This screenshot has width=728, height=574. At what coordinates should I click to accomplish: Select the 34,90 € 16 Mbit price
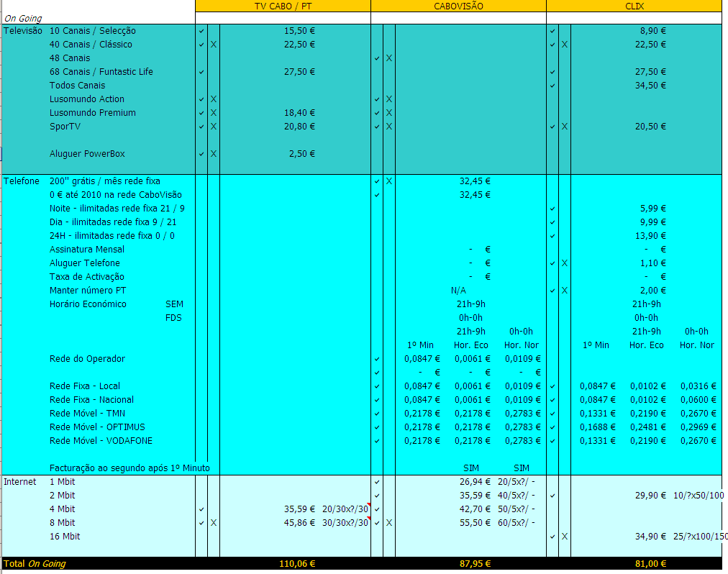point(650,537)
